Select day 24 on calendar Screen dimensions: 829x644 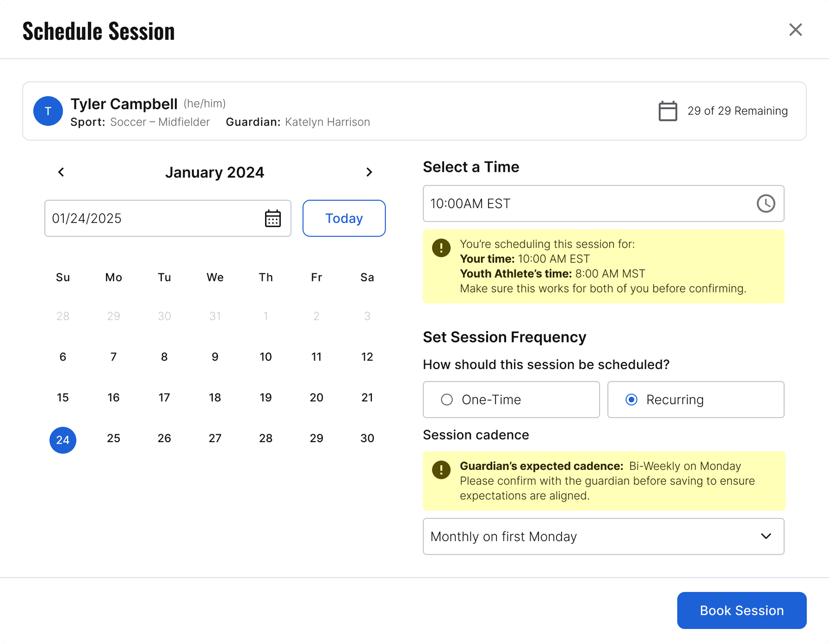(63, 440)
